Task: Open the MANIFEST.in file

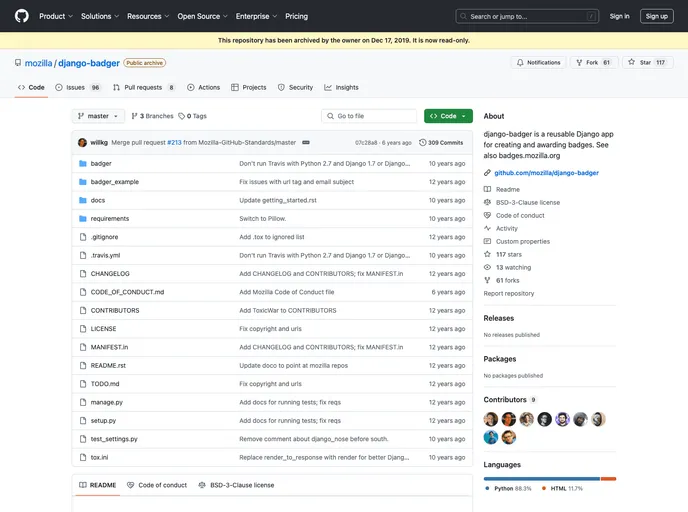Action: pos(109,347)
